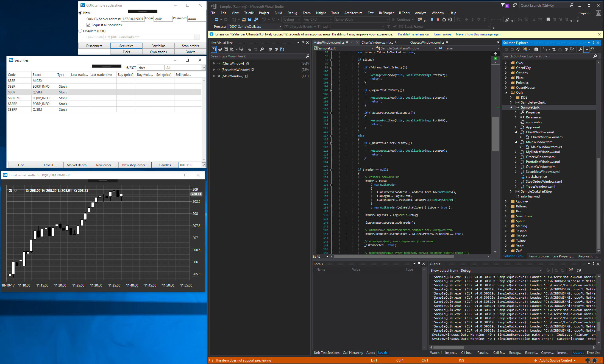Click the Market depth button
The height and width of the screenshot is (364, 604).
tap(77, 165)
